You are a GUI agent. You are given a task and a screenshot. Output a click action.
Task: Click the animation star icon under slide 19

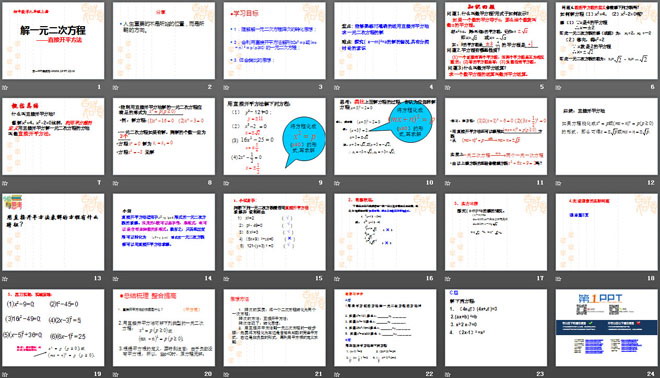(x=5, y=374)
